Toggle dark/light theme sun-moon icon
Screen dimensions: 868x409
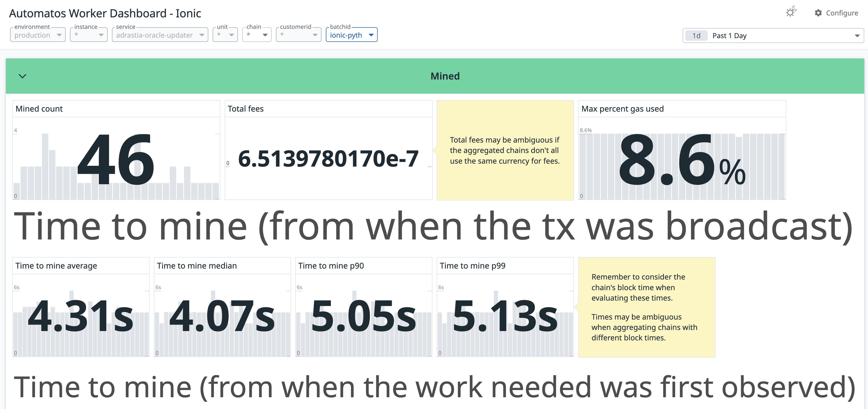pyautogui.click(x=791, y=12)
